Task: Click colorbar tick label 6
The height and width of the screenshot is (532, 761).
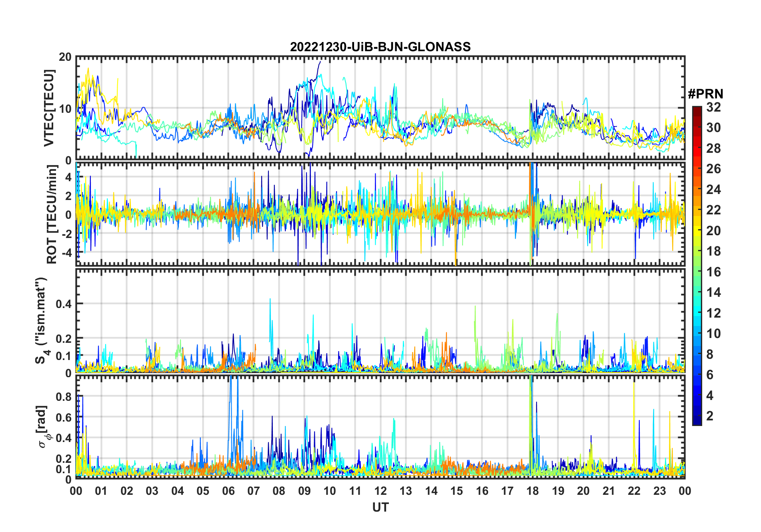Action: coord(710,375)
